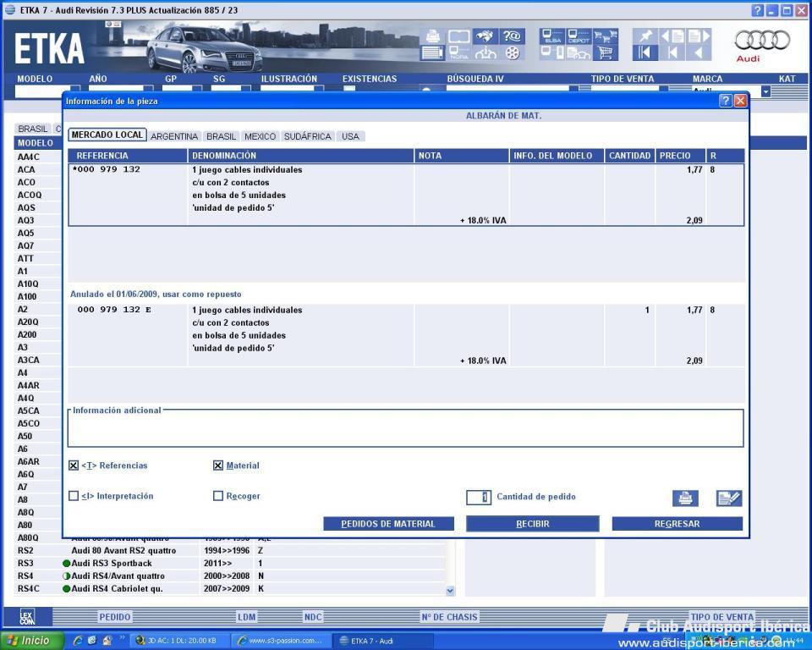The image size is (812, 650).
Task: Click the film reel icon
Action: pos(513,52)
